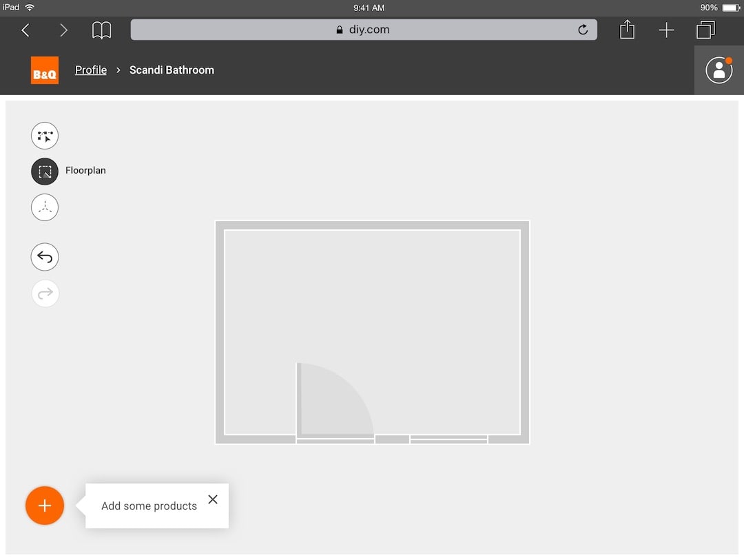744x560 pixels.
Task: Tap the Wi-Fi status icon
Action: 30,7
